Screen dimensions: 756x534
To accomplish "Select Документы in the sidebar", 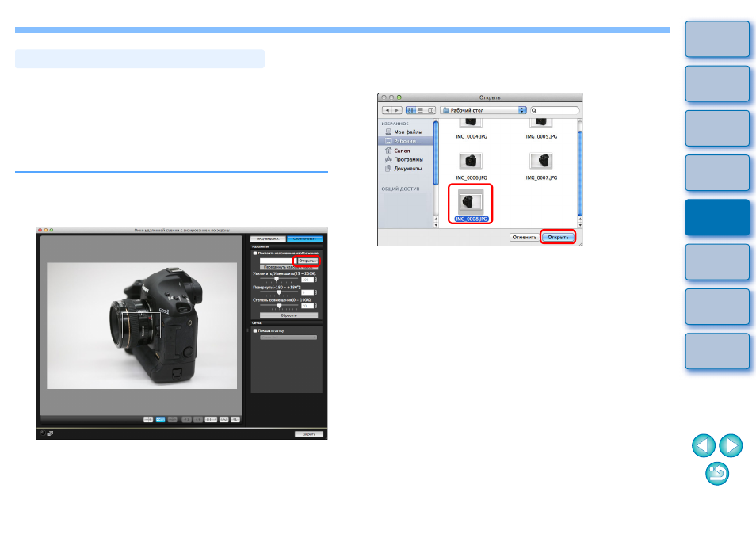I will [403, 169].
